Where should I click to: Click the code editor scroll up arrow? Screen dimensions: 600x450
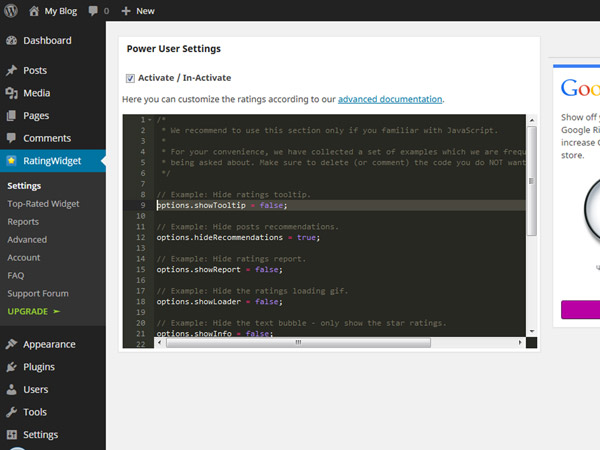tap(532, 120)
